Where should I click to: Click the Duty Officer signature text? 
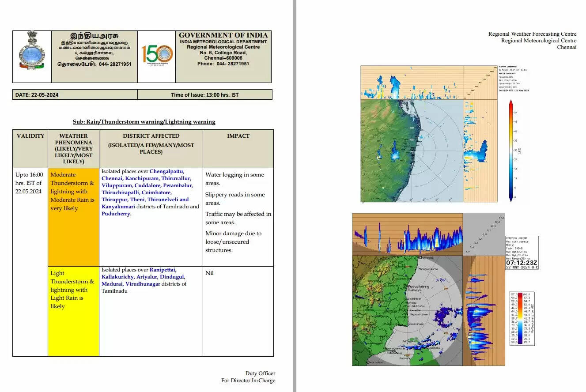click(260, 373)
